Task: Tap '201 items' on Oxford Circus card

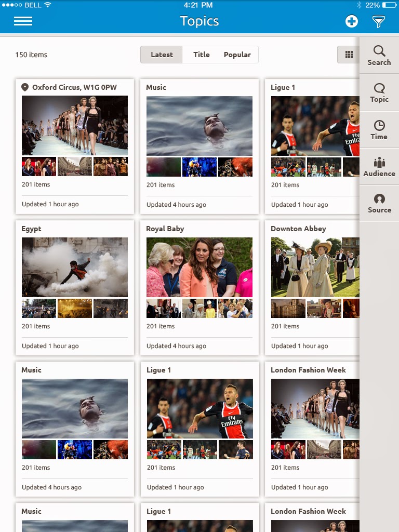Action: pyautogui.click(x=36, y=184)
